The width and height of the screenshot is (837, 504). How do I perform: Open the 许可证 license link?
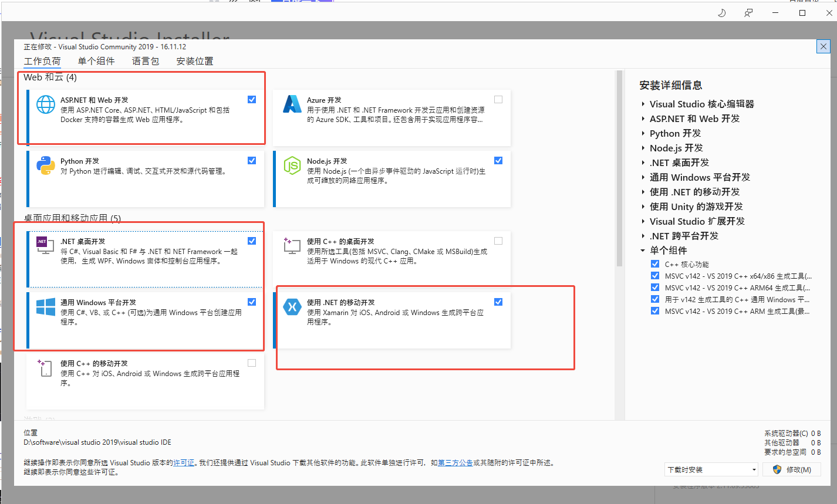click(x=184, y=463)
